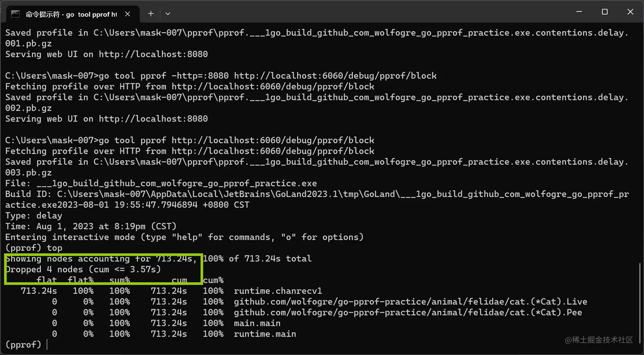The width and height of the screenshot is (644, 355).
Task: Click 'main.main' function name
Action: tap(257, 323)
